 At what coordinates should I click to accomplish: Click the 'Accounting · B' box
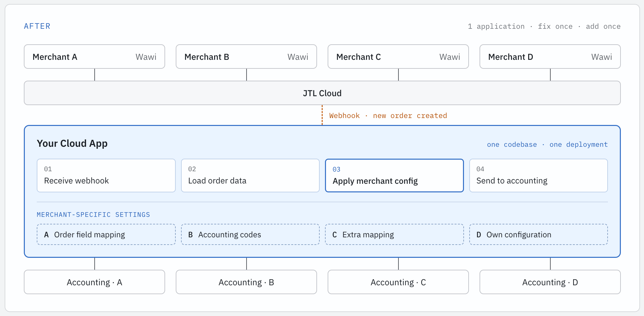pos(246,282)
